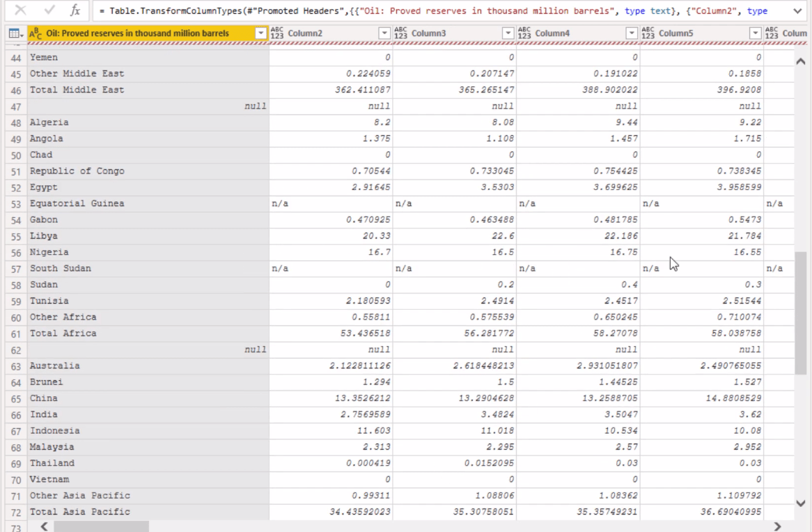Open filter dropdown for Column3
This screenshot has height=532, width=812.
coord(508,33)
